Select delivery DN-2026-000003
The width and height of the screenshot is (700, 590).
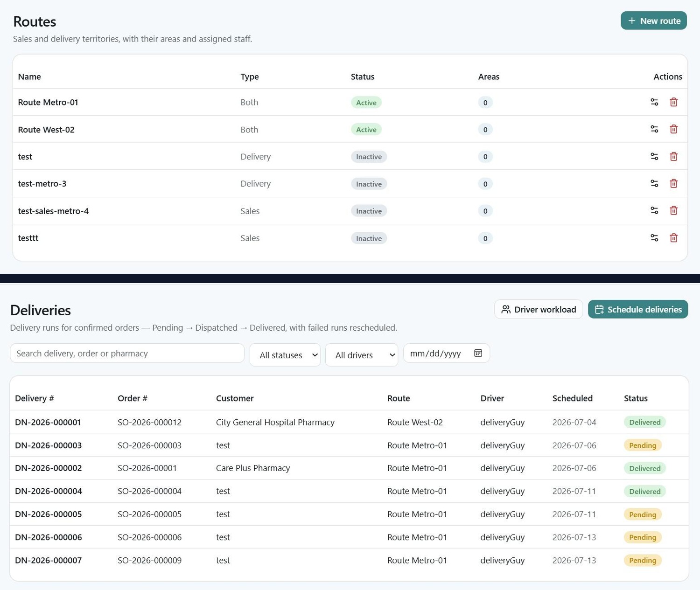(49, 445)
